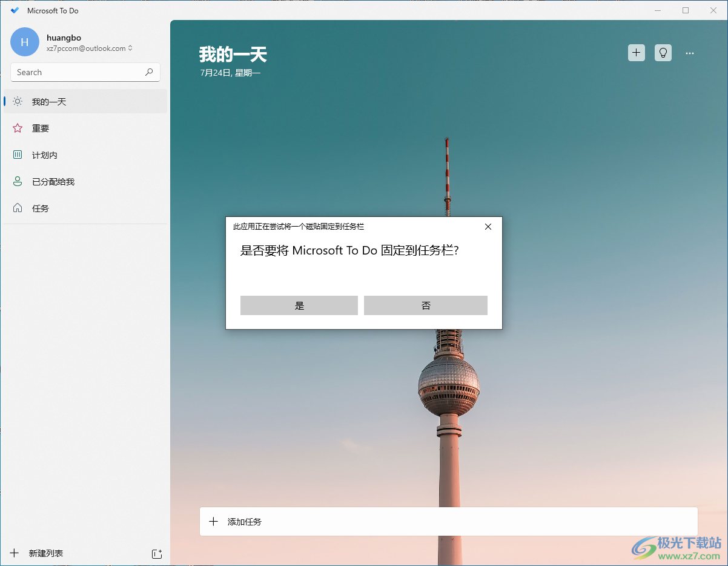Click the plus button in header
The height and width of the screenshot is (566, 728).
pos(636,53)
